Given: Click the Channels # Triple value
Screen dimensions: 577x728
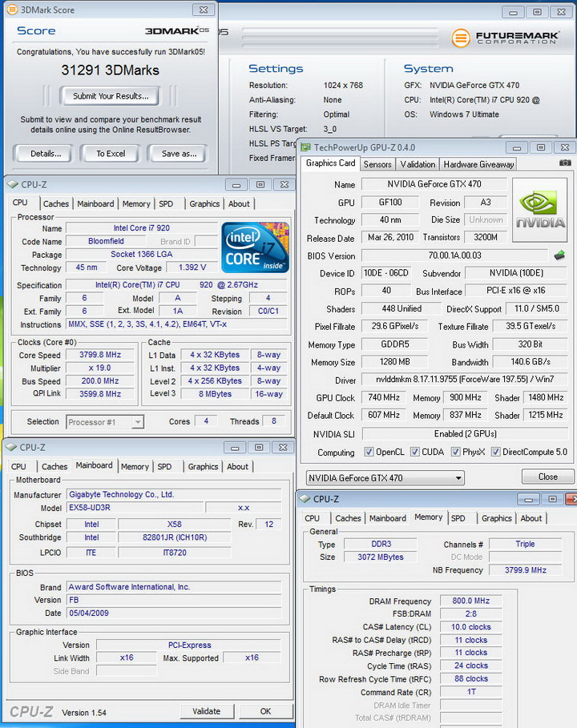Looking at the screenshot, I should 526,544.
